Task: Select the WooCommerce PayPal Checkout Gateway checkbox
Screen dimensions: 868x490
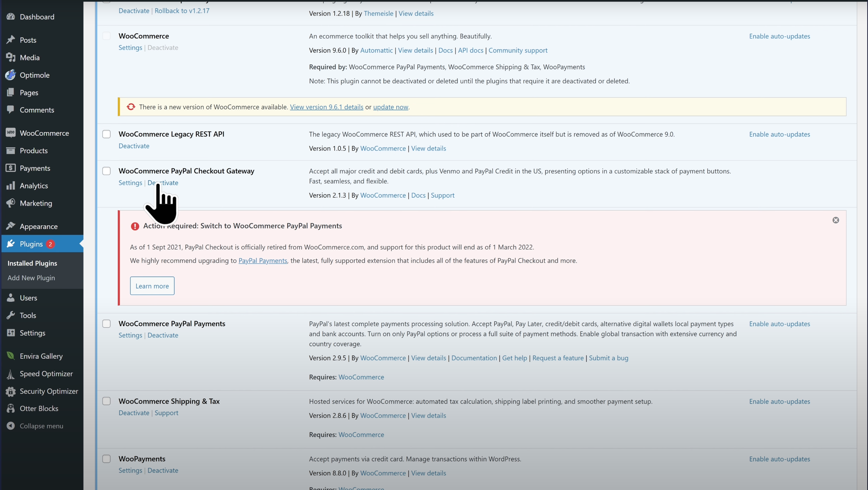Action: coord(107,171)
